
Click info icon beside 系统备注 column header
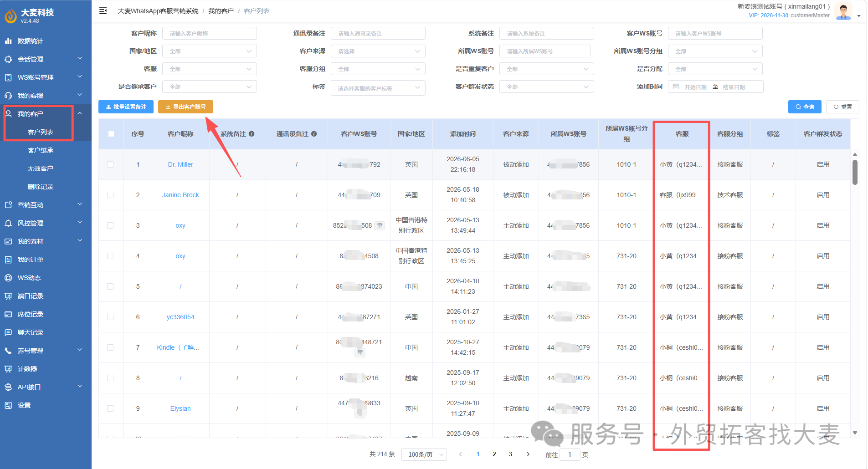(252, 134)
